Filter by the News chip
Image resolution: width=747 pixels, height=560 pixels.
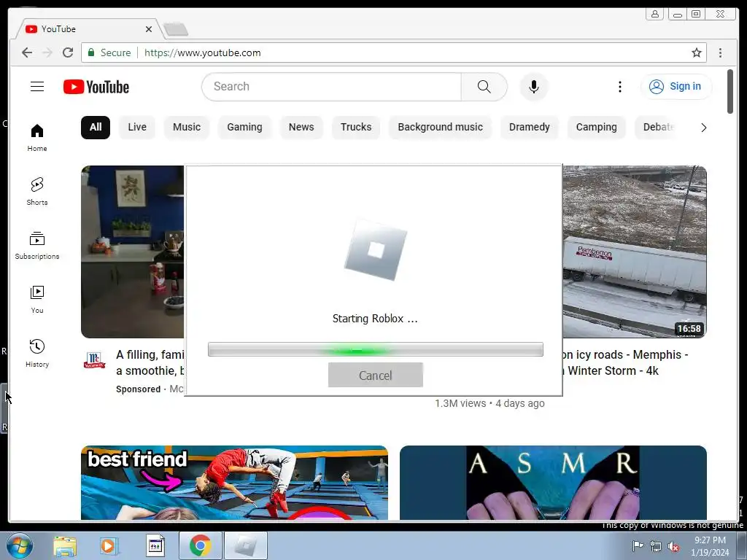point(301,127)
